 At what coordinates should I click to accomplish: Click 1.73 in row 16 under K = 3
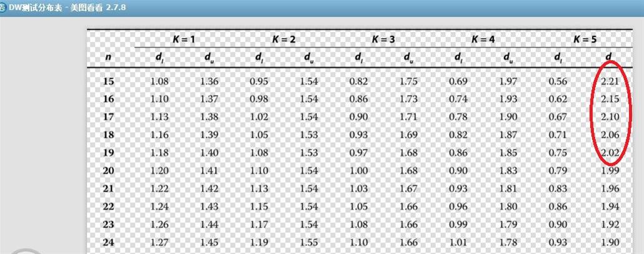[409, 99]
